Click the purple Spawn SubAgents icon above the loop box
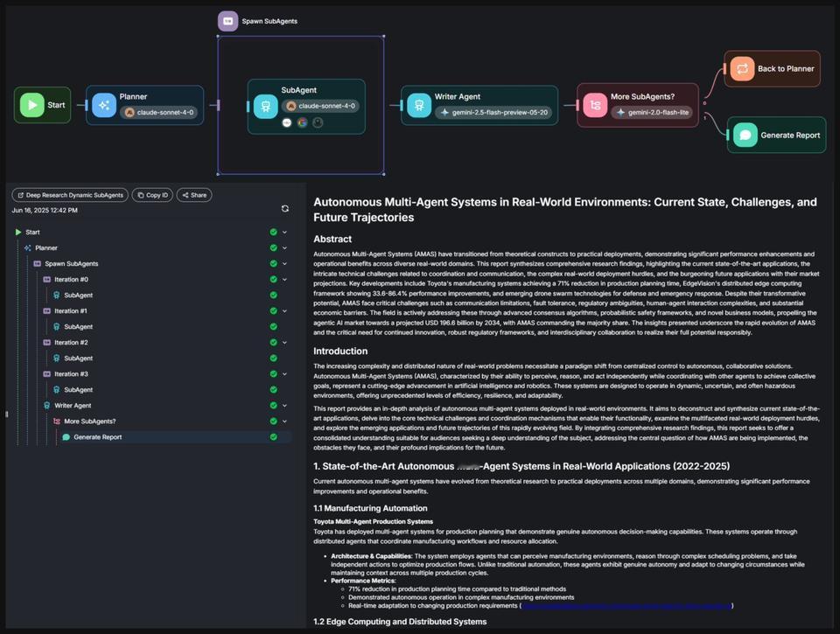The height and width of the screenshot is (634, 840). [x=227, y=21]
